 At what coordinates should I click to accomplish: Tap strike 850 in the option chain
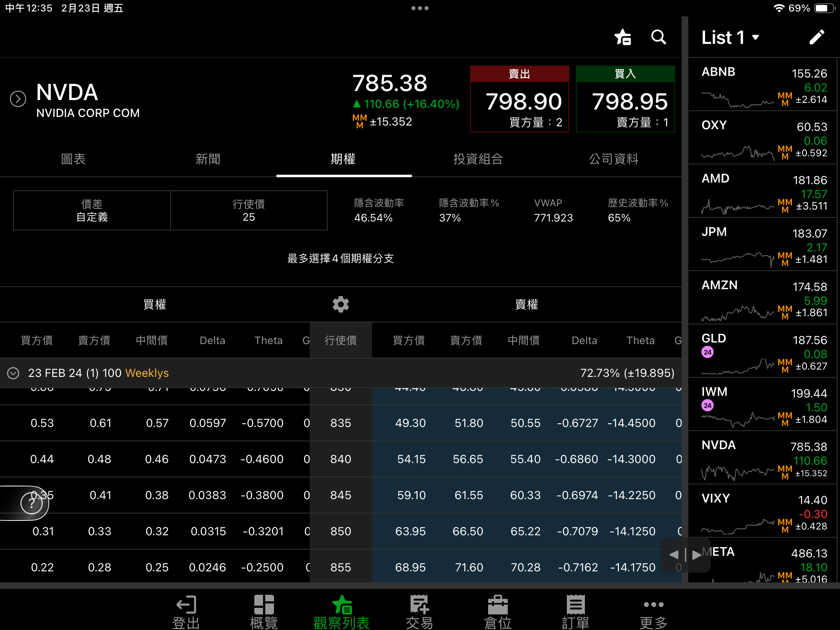(340, 532)
